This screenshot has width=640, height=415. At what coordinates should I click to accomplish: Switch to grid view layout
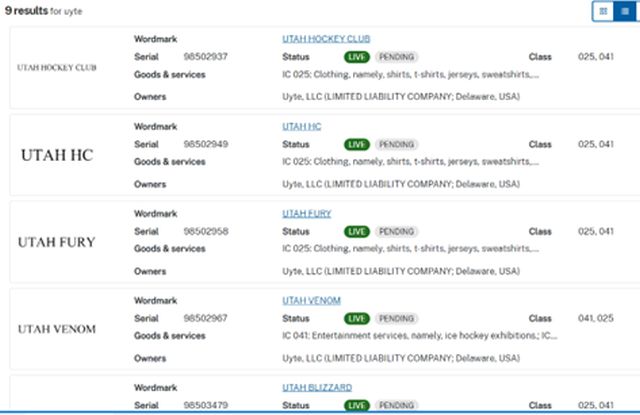pyautogui.click(x=603, y=11)
